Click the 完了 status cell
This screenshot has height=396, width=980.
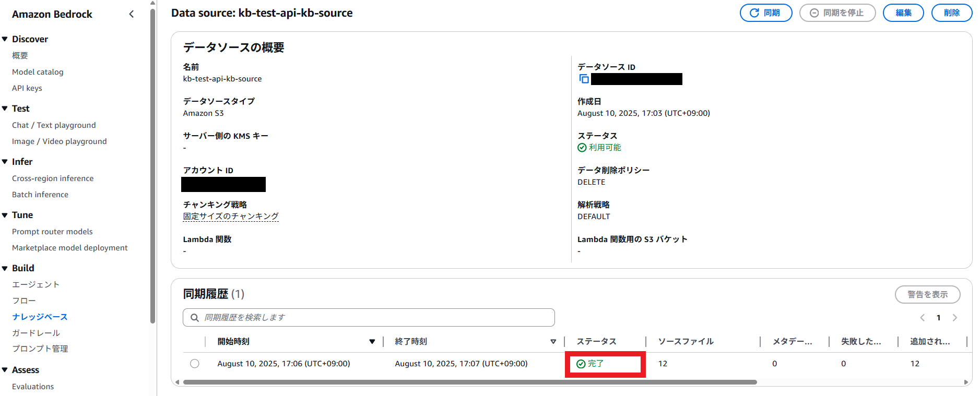[x=590, y=364]
